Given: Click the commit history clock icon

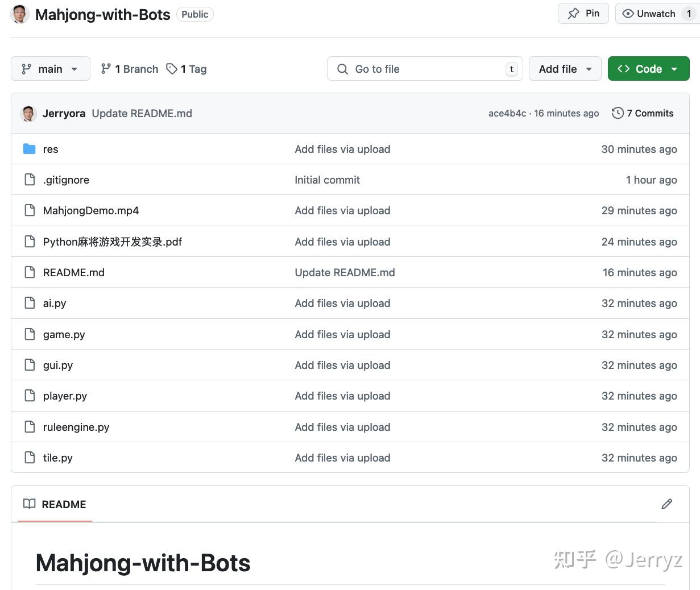Looking at the screenshot, I should (618, 113).
